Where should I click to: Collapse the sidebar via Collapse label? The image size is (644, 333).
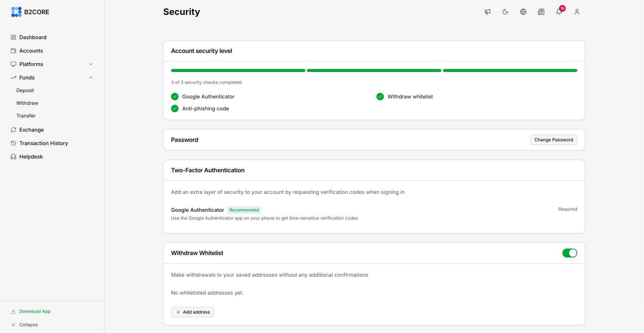pyautogui.click(x=29, y=325)
